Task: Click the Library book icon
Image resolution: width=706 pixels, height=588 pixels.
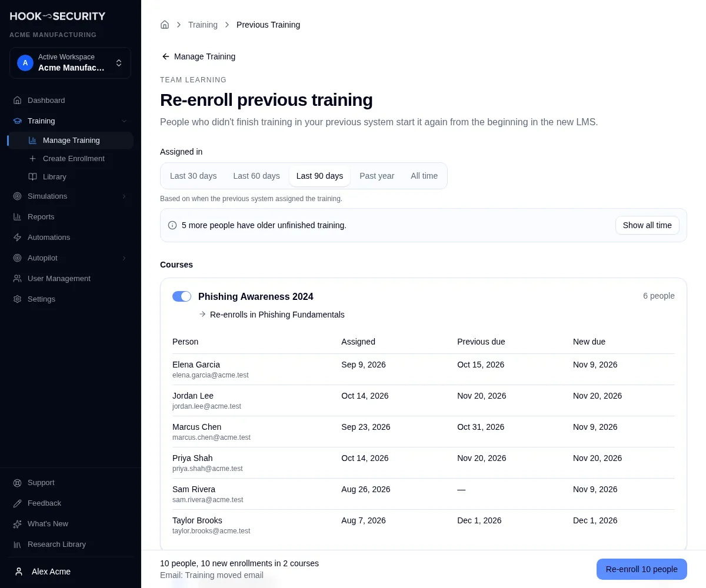Action: 32,177
